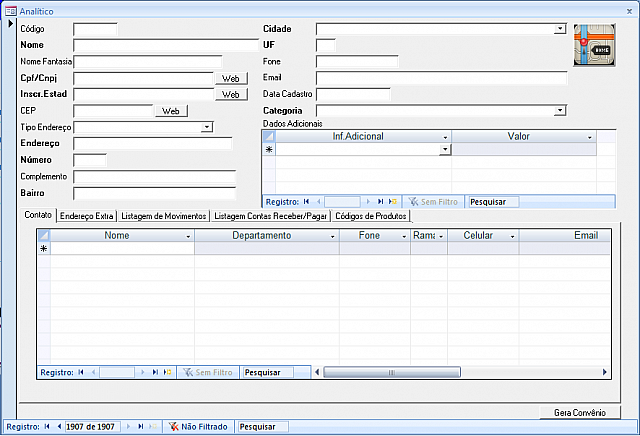
Task: Open Fone column filter arrow in Contato
Action: tap(404, 236)
